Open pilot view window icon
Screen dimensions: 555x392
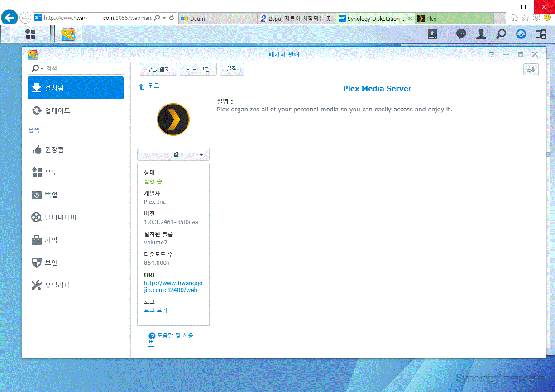click(x=541, y=34)
